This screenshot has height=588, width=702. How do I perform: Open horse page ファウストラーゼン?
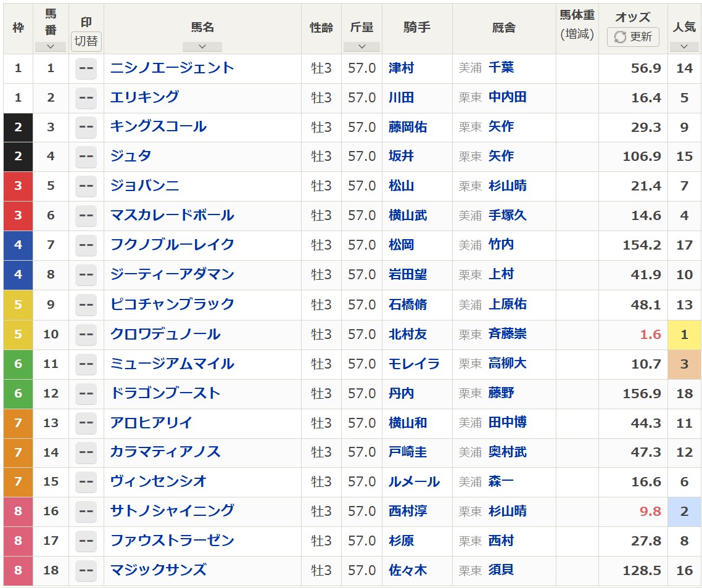[172, 541]
